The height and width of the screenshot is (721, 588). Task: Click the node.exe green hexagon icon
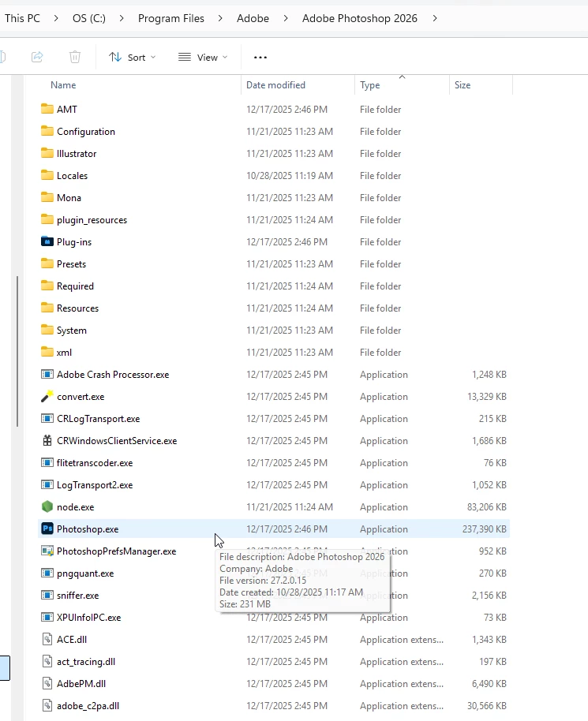(47, 506)
